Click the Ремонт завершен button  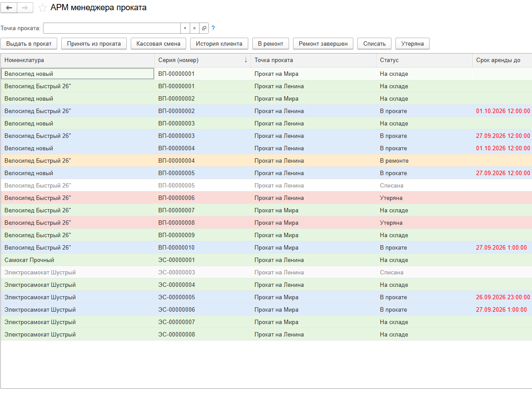click(x=323, y=43)
